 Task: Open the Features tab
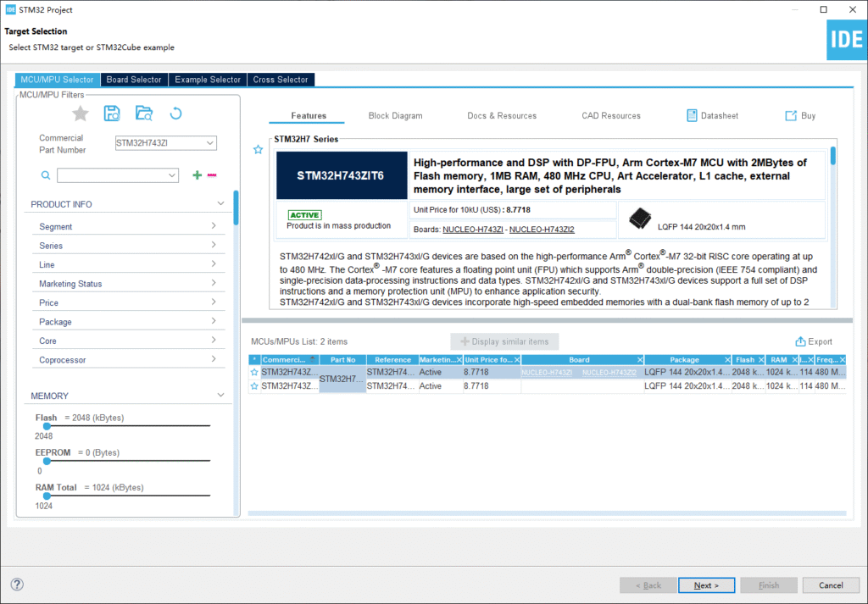(x=309, y=115)
